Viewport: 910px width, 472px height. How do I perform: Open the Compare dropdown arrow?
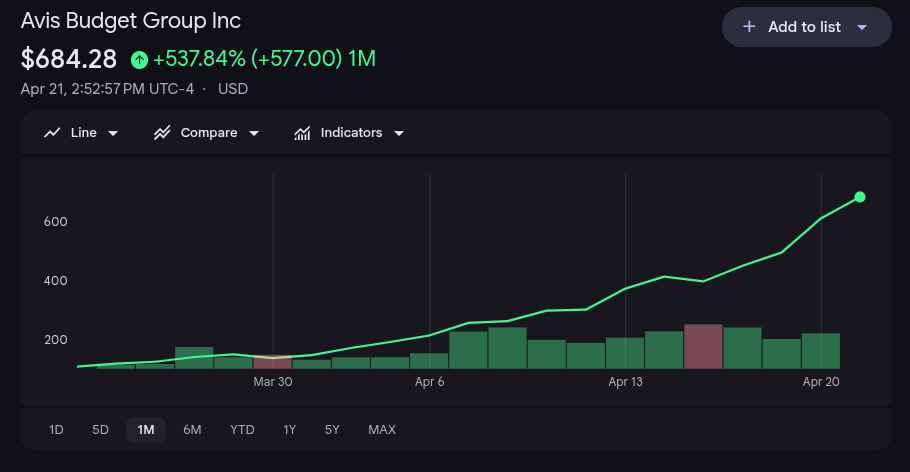pyautogui.click(x=253, y=133)
